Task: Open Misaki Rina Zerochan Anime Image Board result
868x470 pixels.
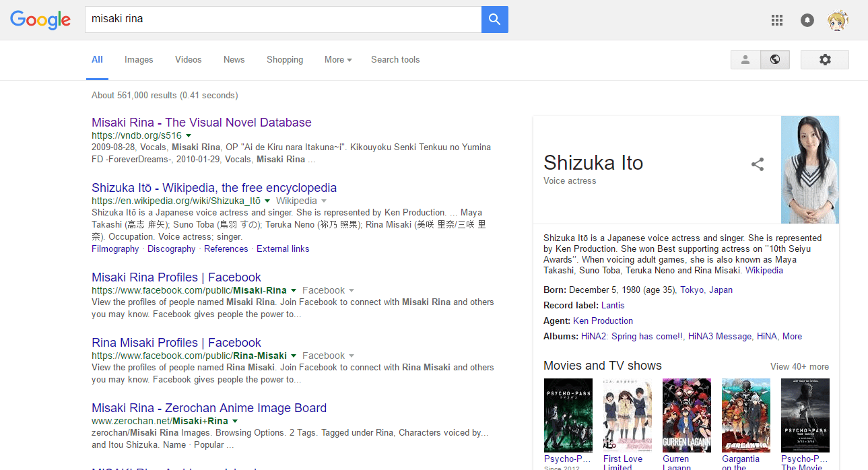Action: (x=209, y=408)
